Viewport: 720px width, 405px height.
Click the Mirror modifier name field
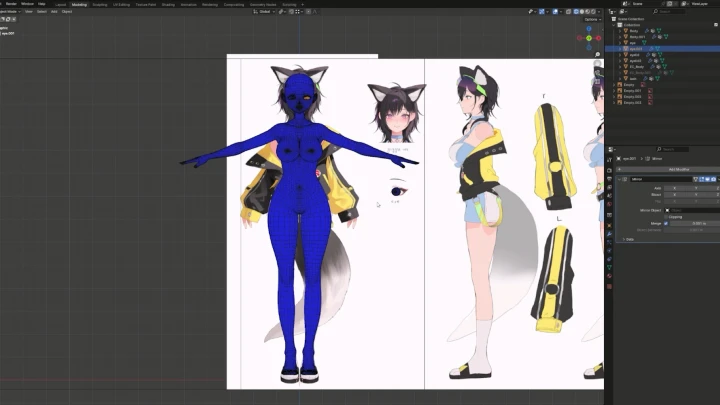(661, 179)
